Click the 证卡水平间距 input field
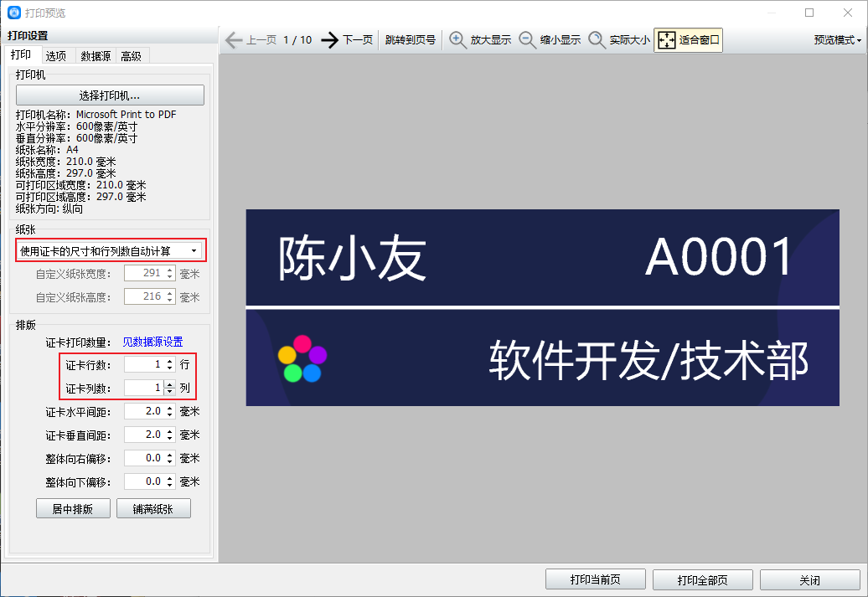Image resolution: width=868 pixels, height=597 pixels. tap(143, 411)
